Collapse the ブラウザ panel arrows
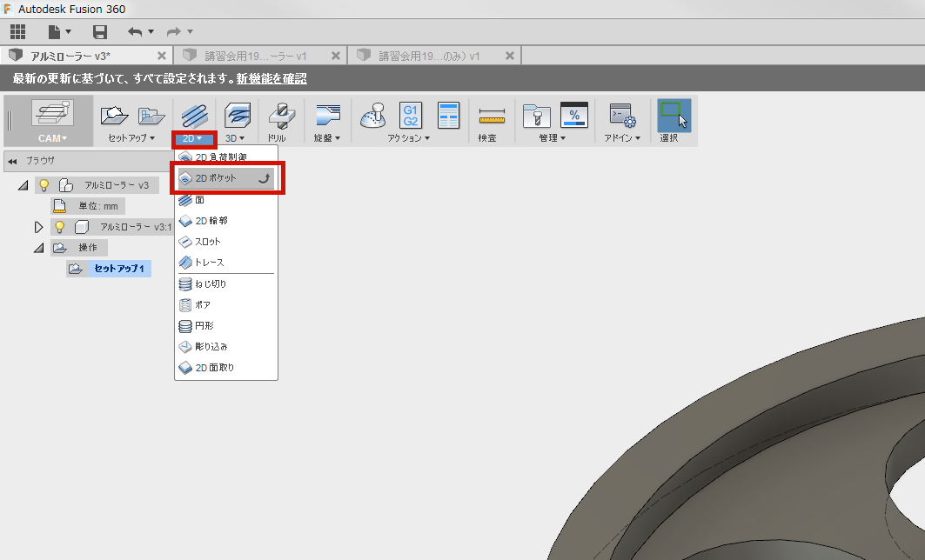This screenshot has height=560, width=925. [x=12, y=161]
